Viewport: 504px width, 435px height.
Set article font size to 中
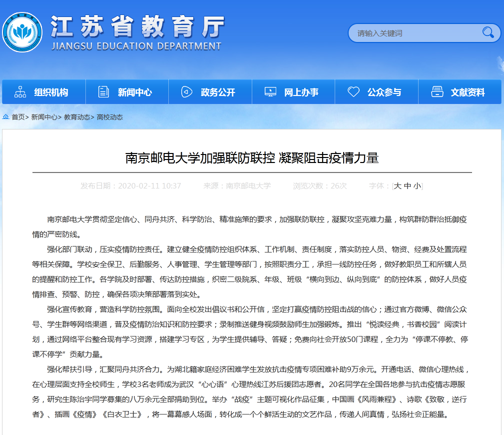[408, 186]
